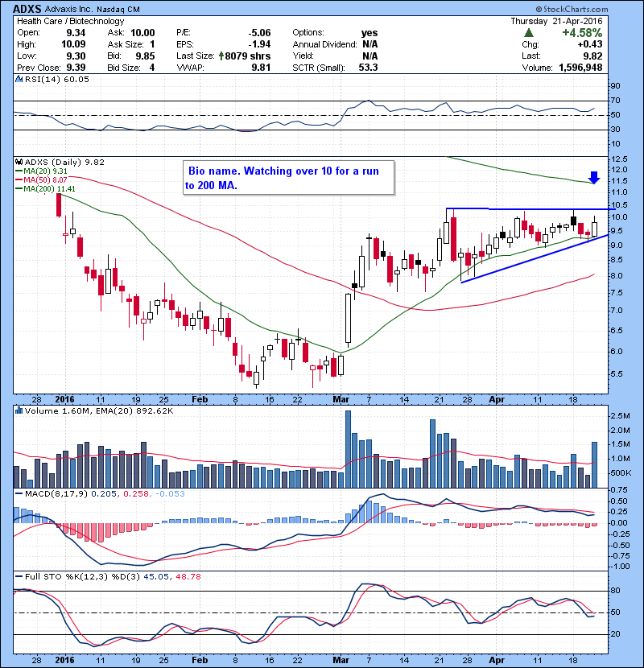This screenshot has width=644, height=668.
Task: Click the stochastic %D value 48.78
Action: point(188,577)
